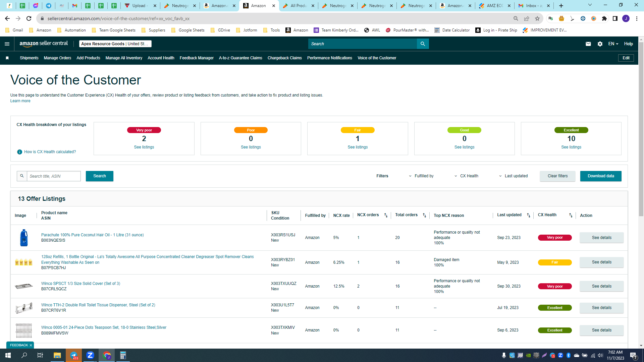This screenshot has width=644, height=362.
Task: Open Manage All Inventory
Action: pos(124,58)
